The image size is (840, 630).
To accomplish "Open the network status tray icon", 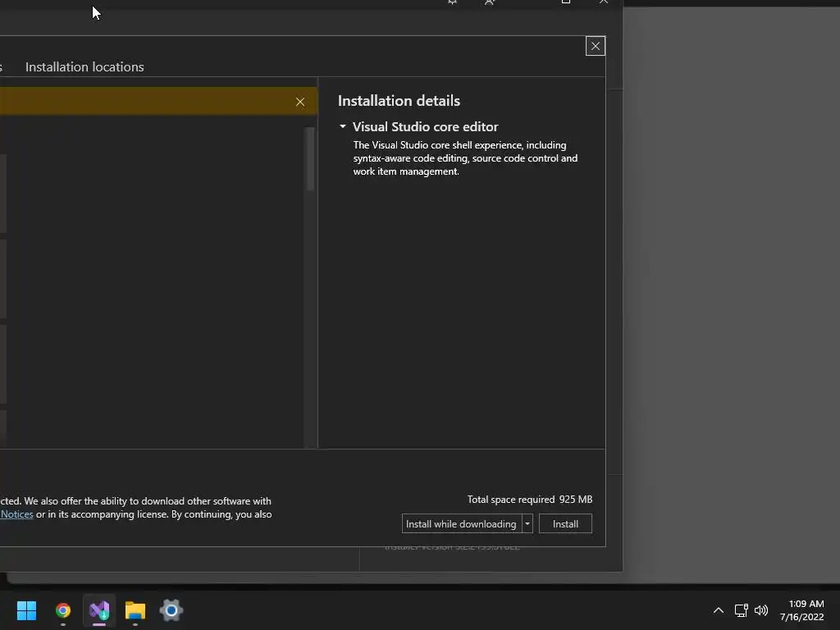I will pyautogui.click(x=742, y=610).
